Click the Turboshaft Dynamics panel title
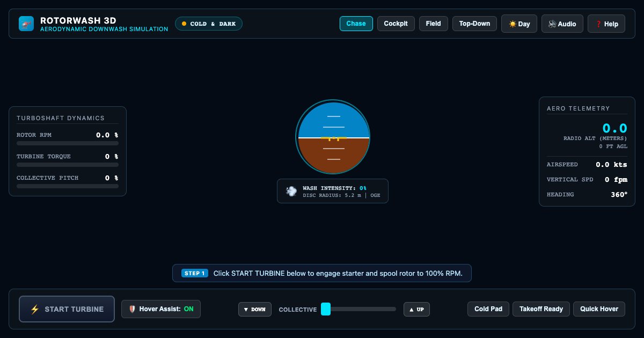This screenshot has width=644, height=338. (x=61, y=118)
